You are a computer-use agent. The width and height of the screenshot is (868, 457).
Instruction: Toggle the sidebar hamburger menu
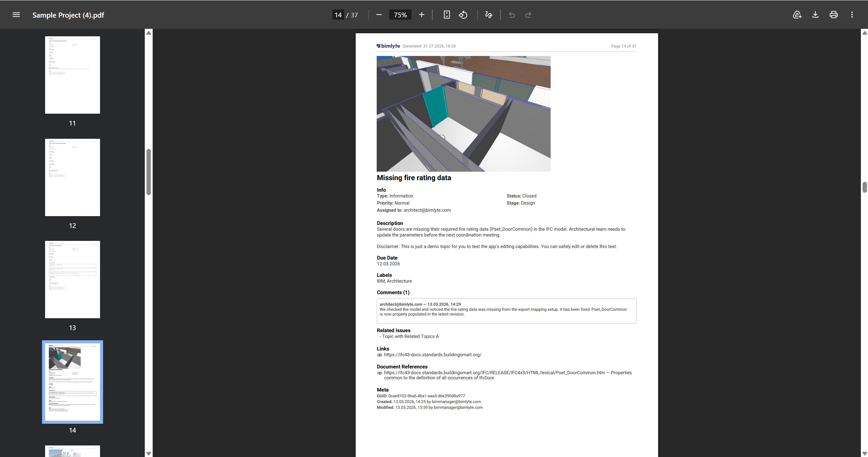(x=16, y=15)
